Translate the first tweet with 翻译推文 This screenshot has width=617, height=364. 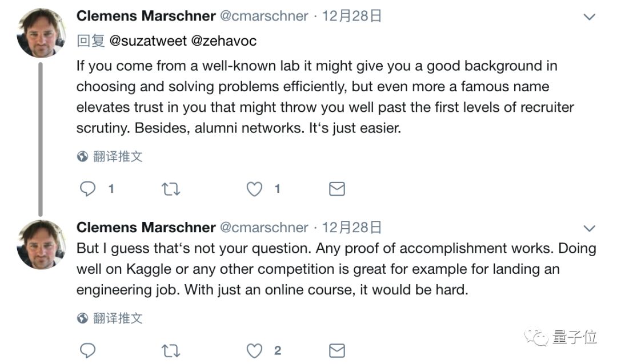[x=118, y=156]
